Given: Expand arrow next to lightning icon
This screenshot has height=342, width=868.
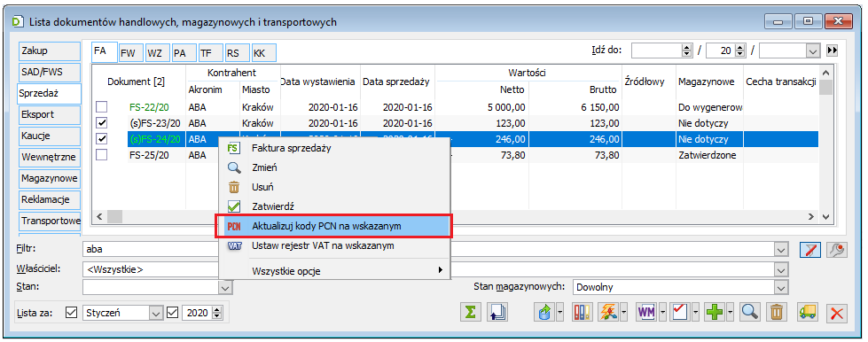Looking at the screenshot, I should click(624, 312).
